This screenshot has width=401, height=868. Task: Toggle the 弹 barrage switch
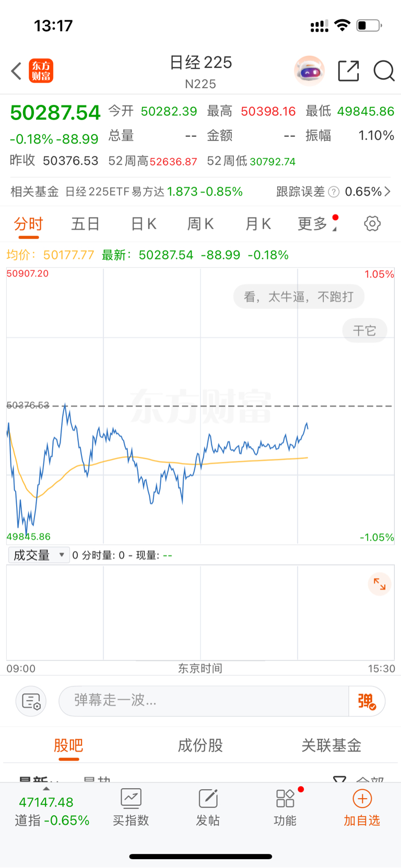pos(367,701)
